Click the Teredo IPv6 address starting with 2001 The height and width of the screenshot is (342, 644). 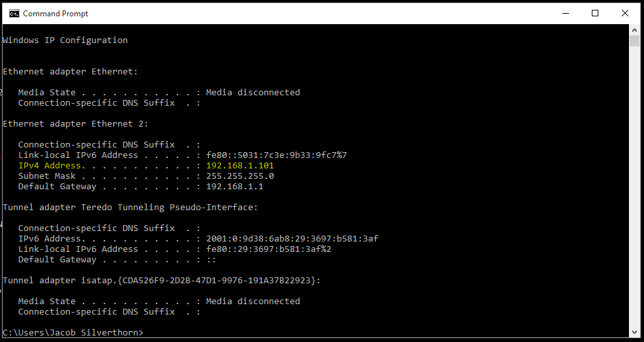tap(292, 239)
